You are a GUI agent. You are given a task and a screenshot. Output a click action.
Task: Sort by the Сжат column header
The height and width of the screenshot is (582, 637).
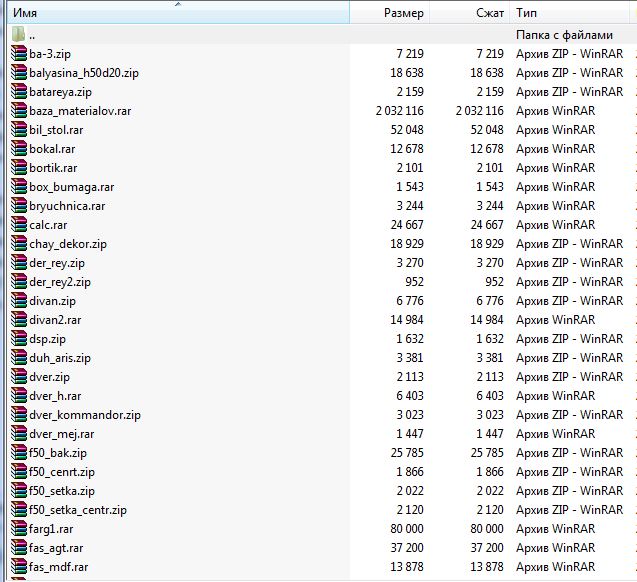coord(470,13)
